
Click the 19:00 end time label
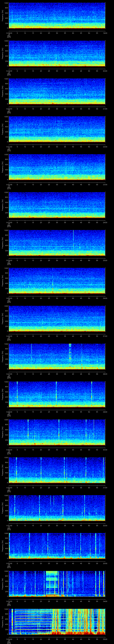[x=105, y=33]
